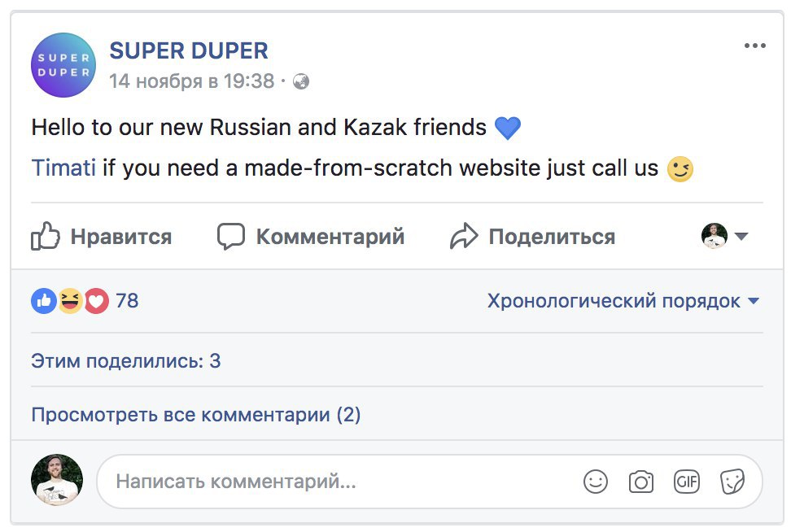
Task: Click the Написать комментарий input field
Action: [326, 481]
